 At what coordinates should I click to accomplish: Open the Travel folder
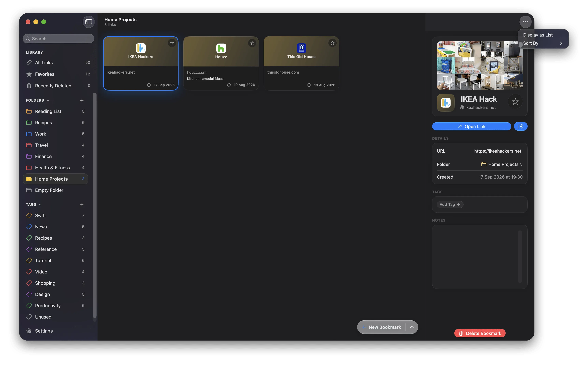pos(55,145)
